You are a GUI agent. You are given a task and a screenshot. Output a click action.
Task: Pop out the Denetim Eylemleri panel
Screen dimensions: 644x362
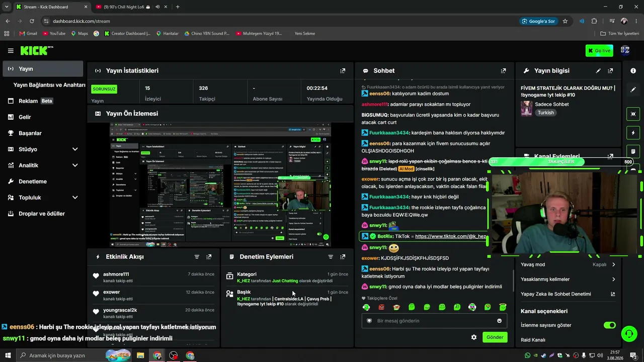pyautogui.click(x=343, y=257)
